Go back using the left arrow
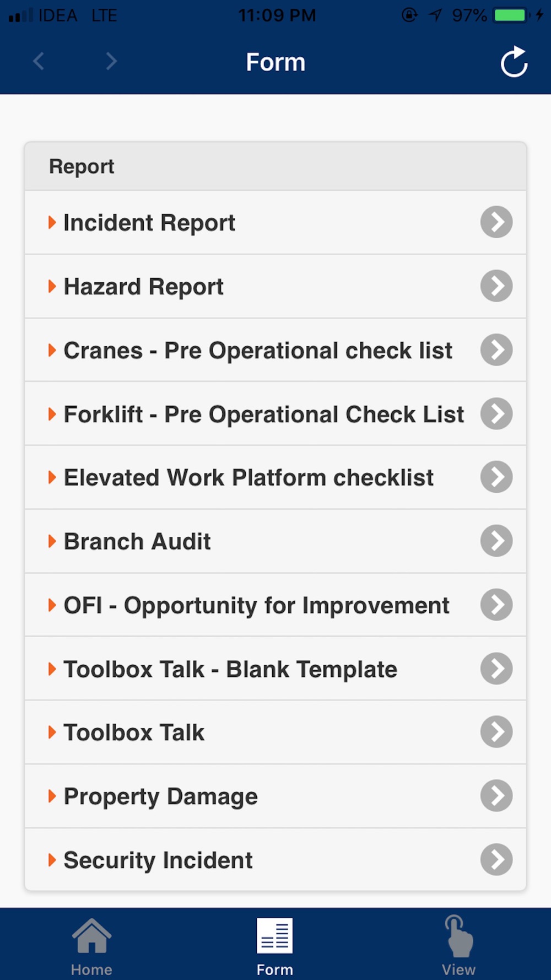 [x=39, y=61]
